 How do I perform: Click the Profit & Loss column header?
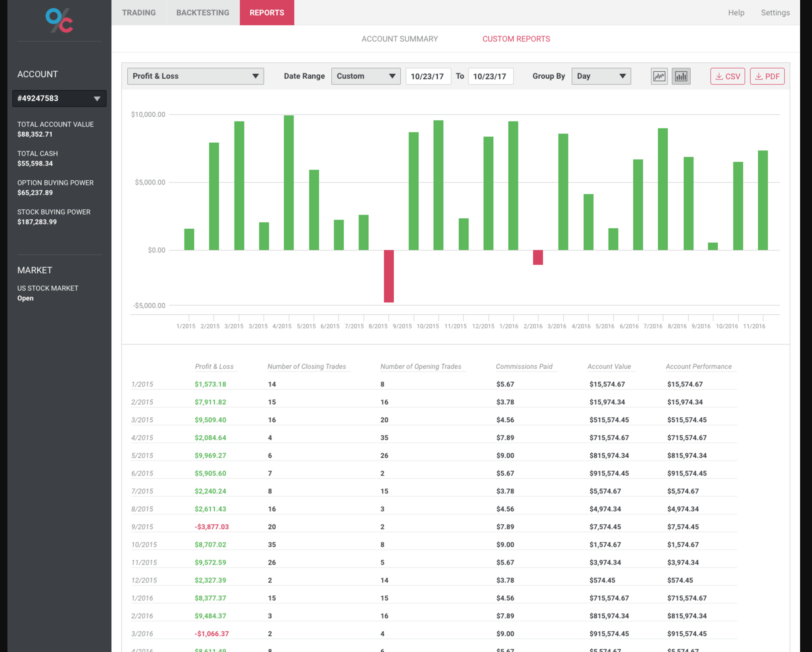coord(214,367)
